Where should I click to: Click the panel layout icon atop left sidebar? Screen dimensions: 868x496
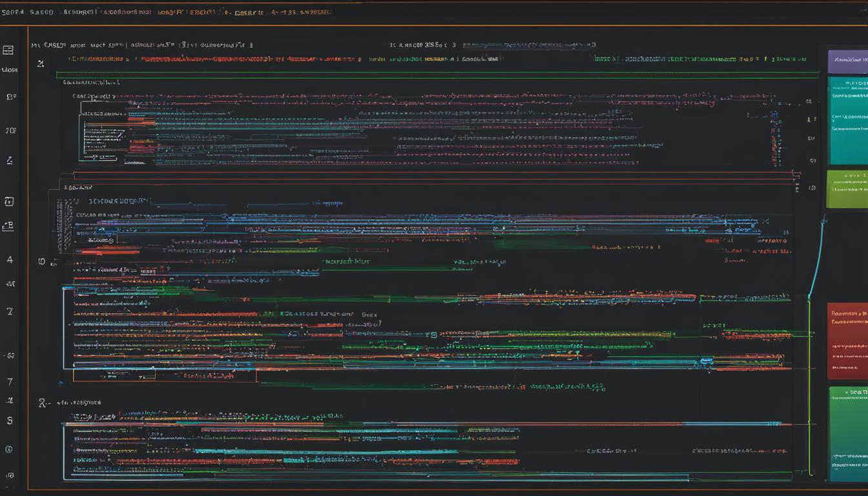coord(8,50)
